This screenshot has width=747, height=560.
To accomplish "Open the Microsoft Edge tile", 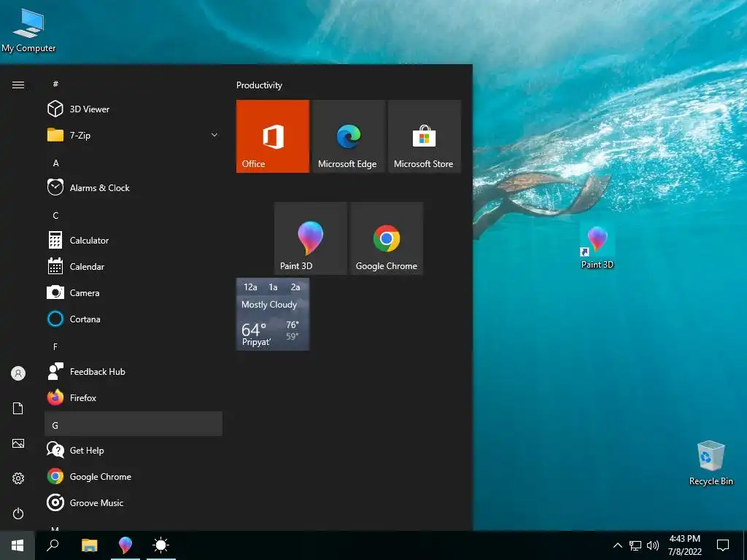I will click(x=348, y=136).
